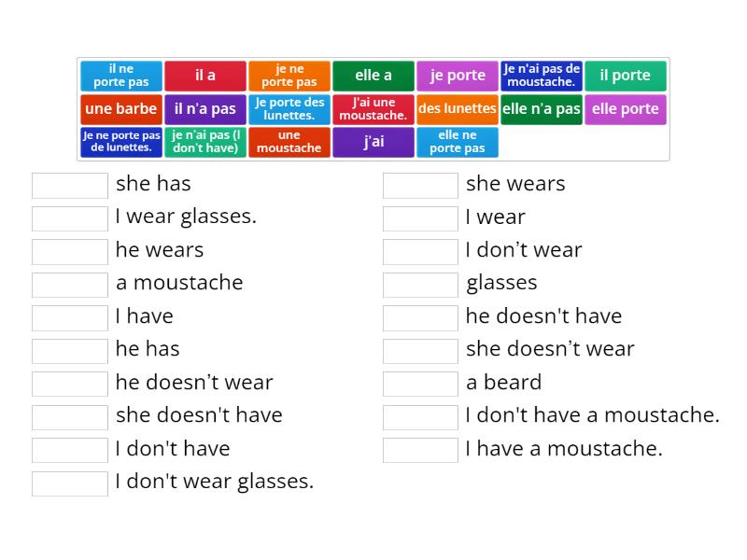Click the "il ne porte pas" tile

[120, 76]
